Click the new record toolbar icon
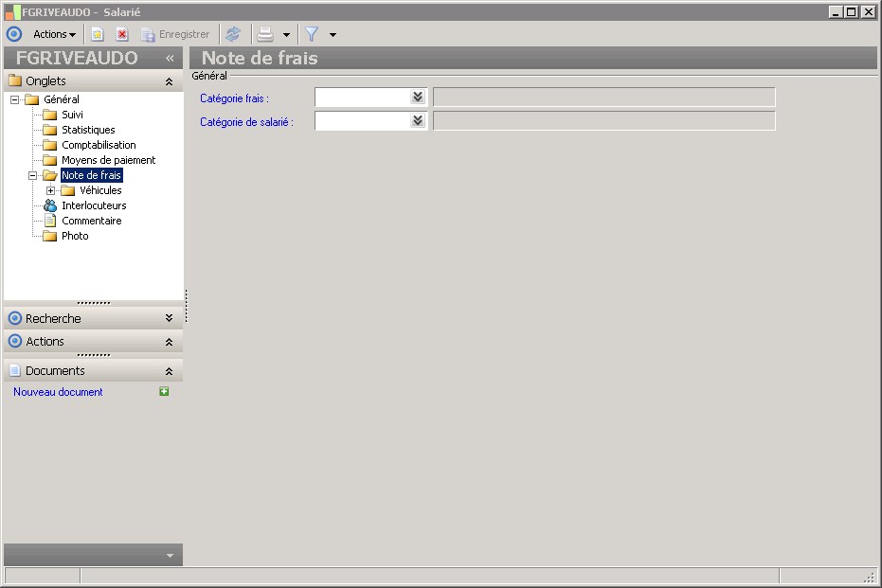The width and height of the screenshot is (882, 588). 98,34
